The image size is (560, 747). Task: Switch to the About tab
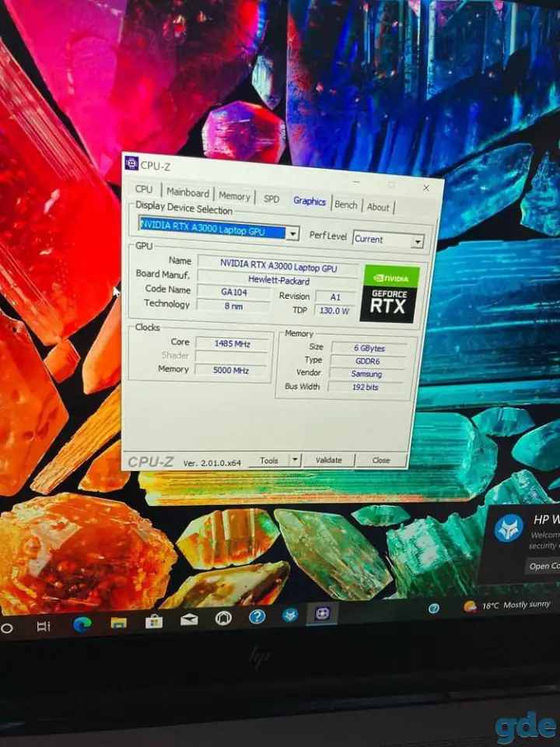(x=378, y=207)
